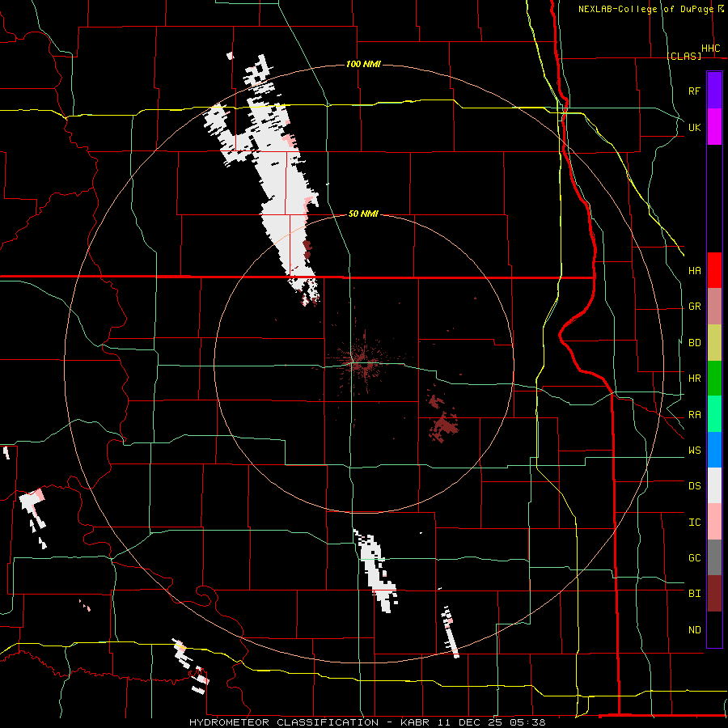
Task: Select the HR legend label
Action: (694, 379)
